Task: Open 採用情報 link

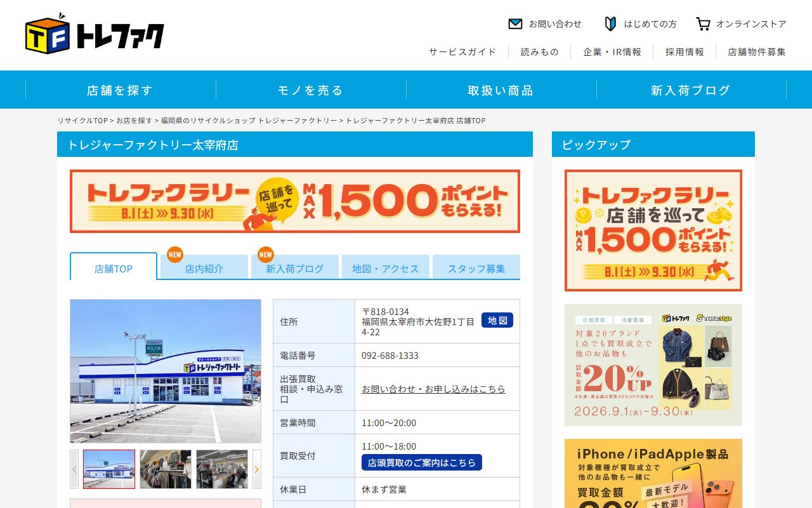Action: (x=684, y=52)
